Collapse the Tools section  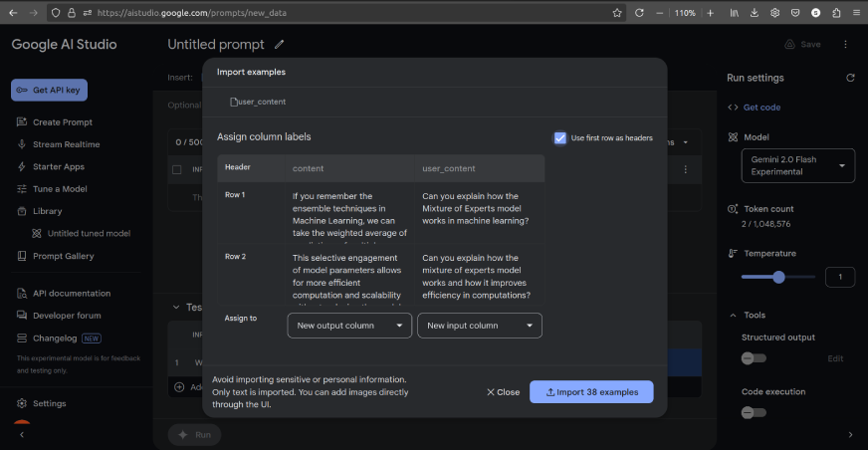point(733,315)
